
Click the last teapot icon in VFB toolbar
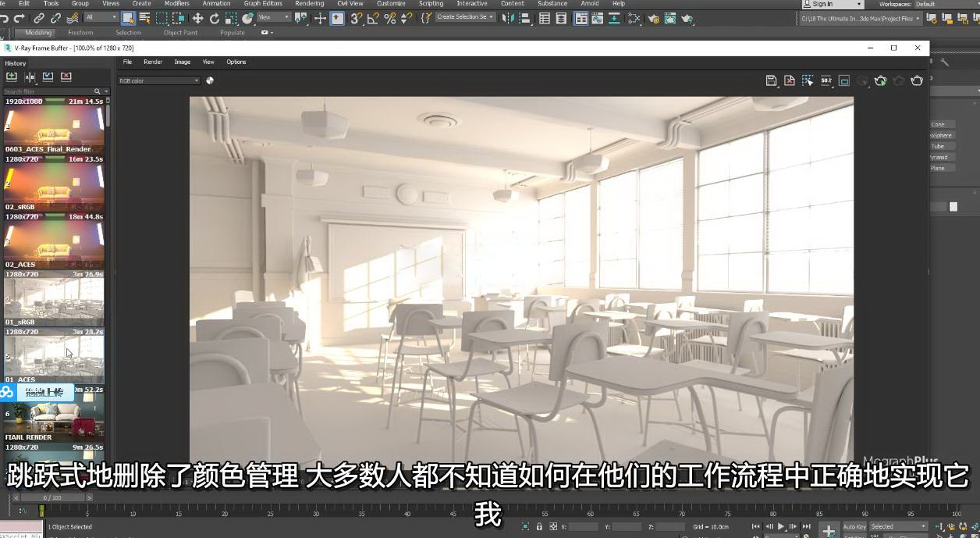point(917,80)
